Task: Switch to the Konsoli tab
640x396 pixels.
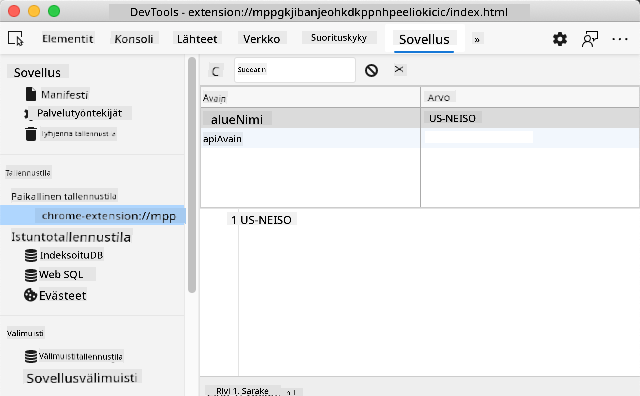Action: (134, 39)
